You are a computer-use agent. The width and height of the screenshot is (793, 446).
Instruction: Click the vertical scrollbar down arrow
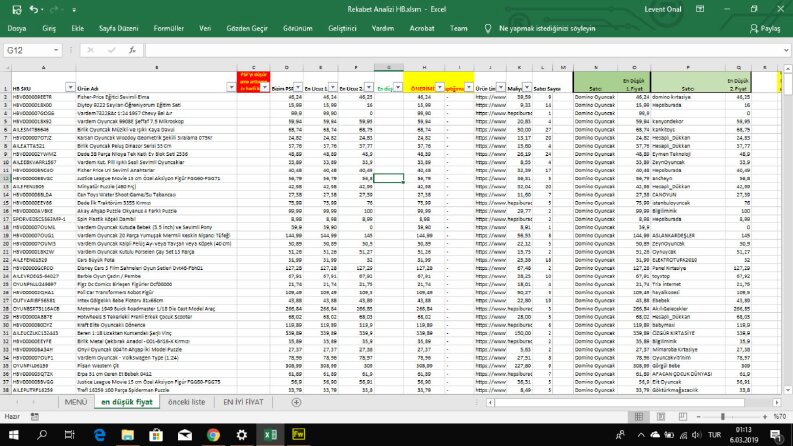[787, 390]
